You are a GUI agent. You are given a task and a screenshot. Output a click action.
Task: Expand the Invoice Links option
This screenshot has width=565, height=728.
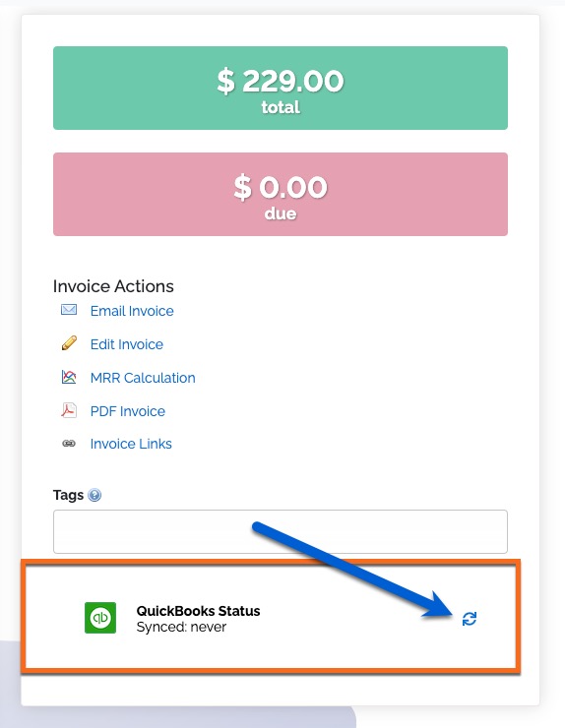(x=131, y=444)
